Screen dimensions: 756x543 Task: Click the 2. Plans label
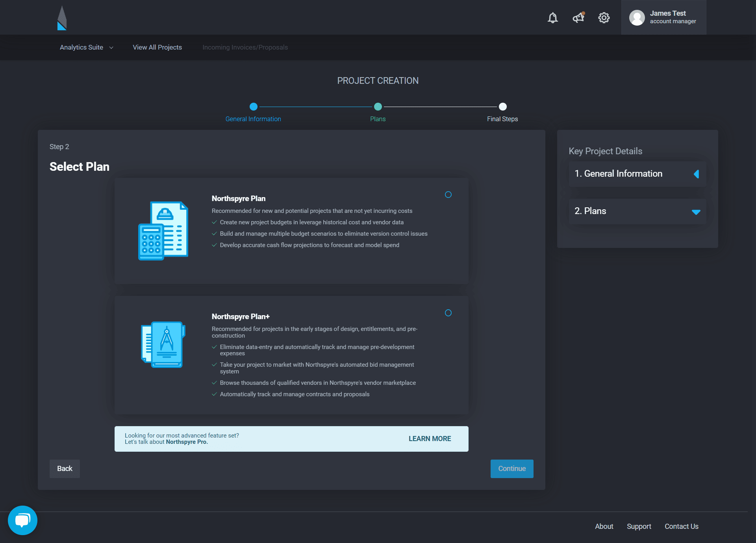pyautogui.click(x=590, y=211)
